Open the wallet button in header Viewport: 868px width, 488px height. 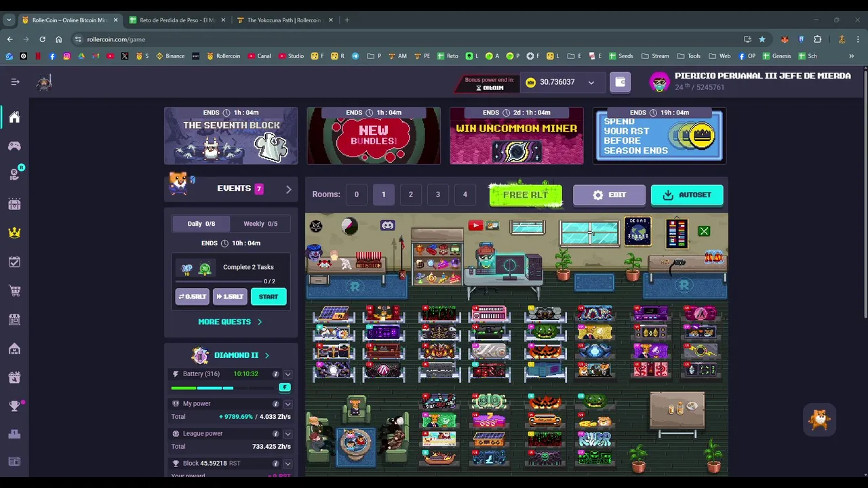[620, 82]
